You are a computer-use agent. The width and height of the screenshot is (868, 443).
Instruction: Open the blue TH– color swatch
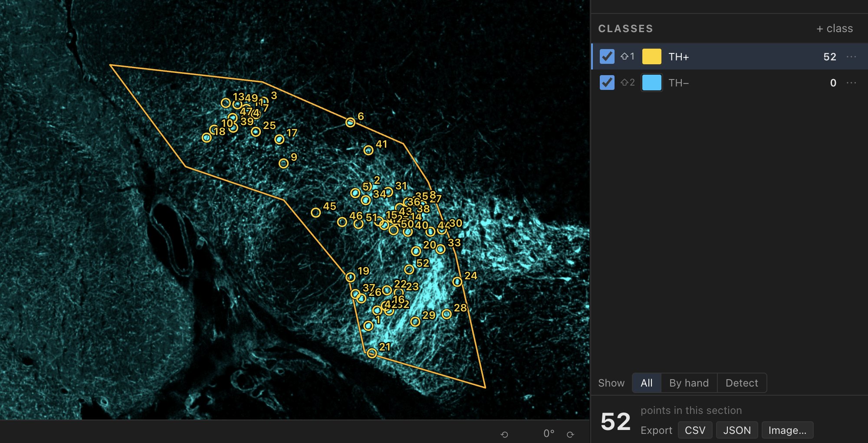tap(651, 83)
